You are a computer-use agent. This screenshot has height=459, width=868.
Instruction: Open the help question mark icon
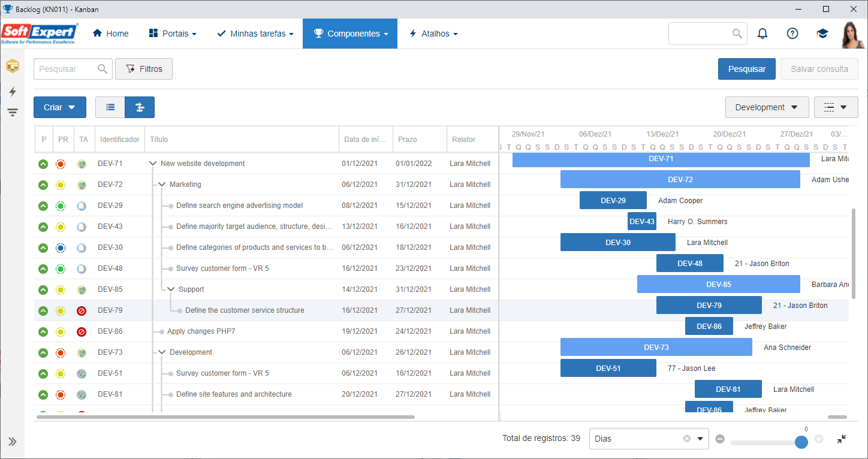click(x=792, y=34)
